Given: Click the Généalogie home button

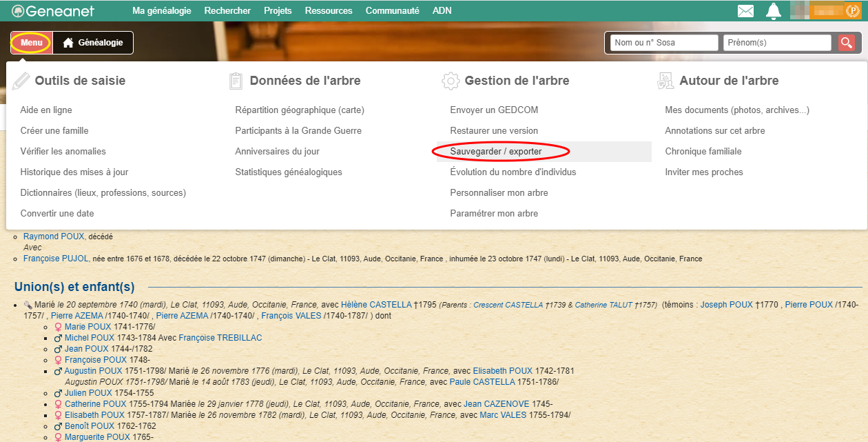Looking at the screenshot, I should (93, 43).
